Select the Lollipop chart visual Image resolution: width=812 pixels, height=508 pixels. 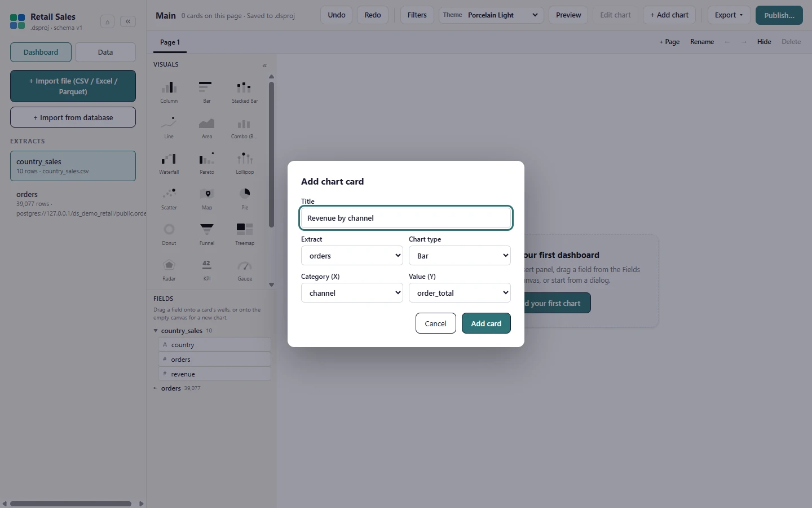(x=245, y=163)
